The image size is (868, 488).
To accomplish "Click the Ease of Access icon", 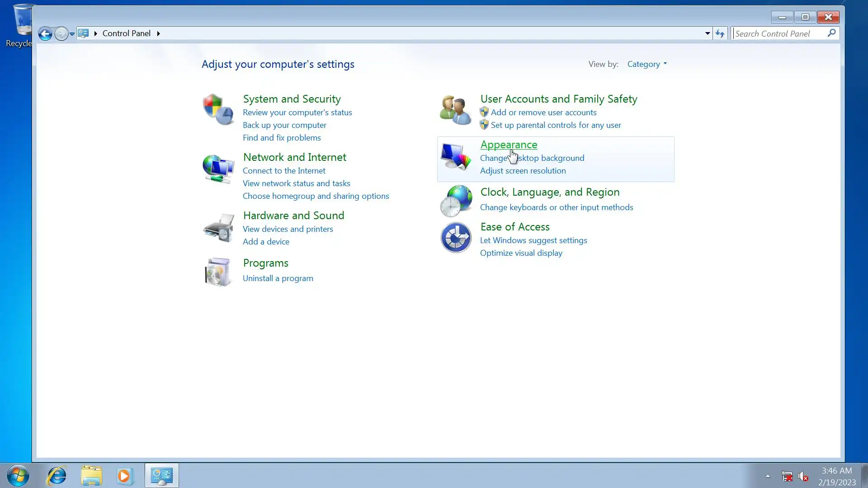I will (x=456, y=238).
